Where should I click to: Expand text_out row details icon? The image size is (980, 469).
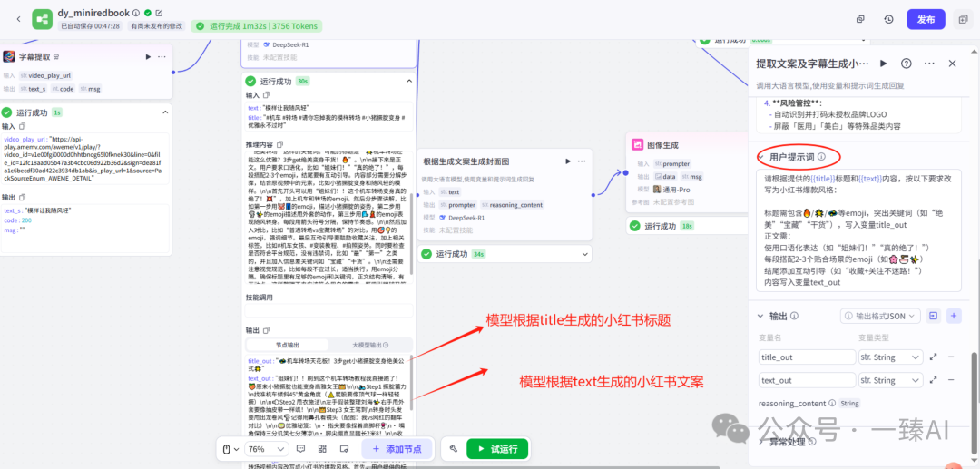933,380
